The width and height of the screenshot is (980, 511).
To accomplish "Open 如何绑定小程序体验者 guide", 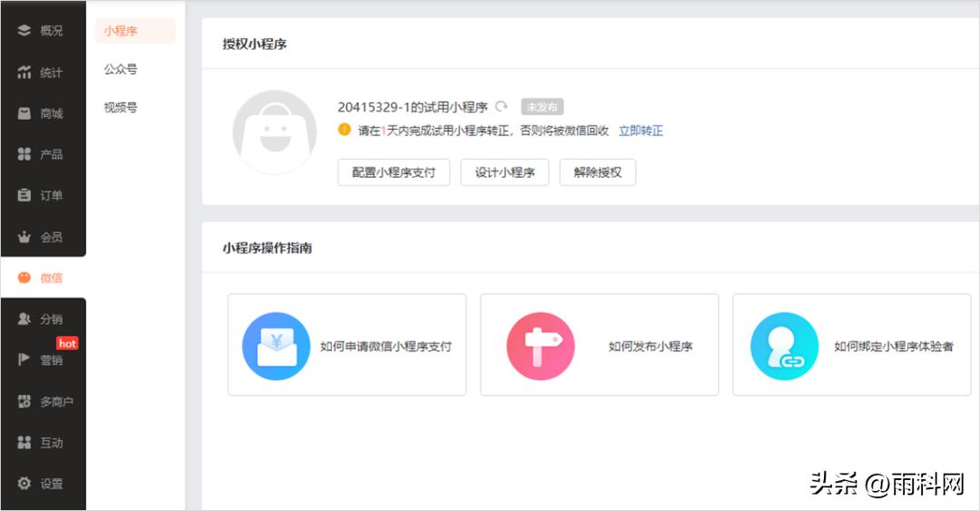I will [x=852, y=345].
